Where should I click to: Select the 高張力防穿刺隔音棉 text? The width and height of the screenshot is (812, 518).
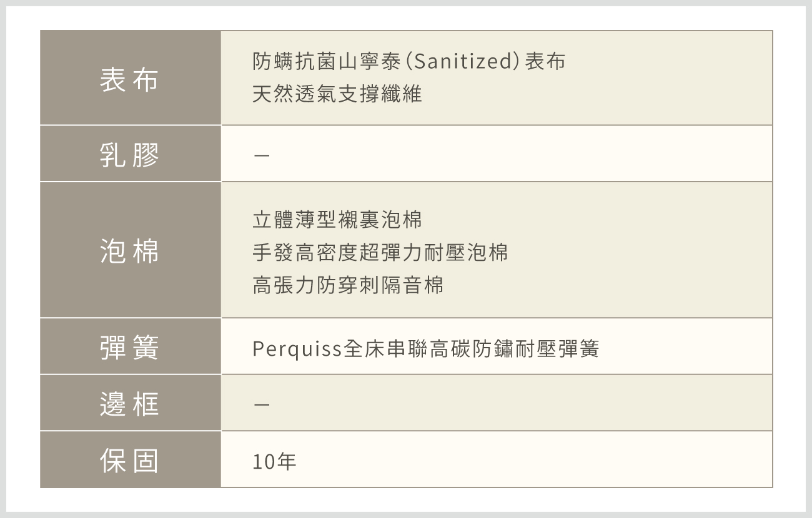[x=348, y=286]
